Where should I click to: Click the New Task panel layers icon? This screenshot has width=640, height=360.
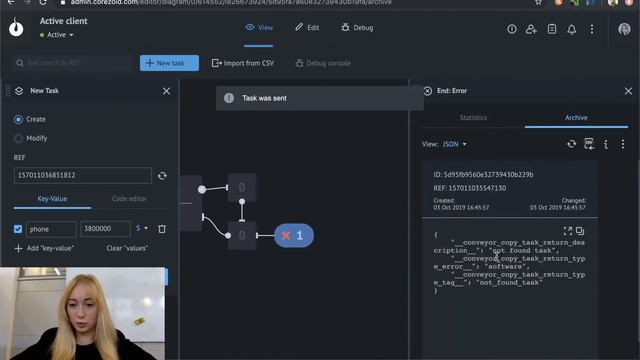tap(19, 91)
